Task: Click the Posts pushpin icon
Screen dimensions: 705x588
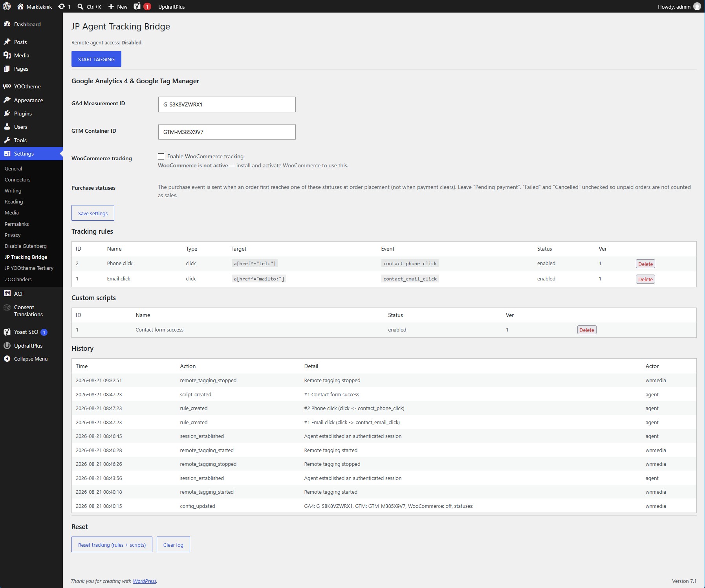Action: click(x=7, y=42)
